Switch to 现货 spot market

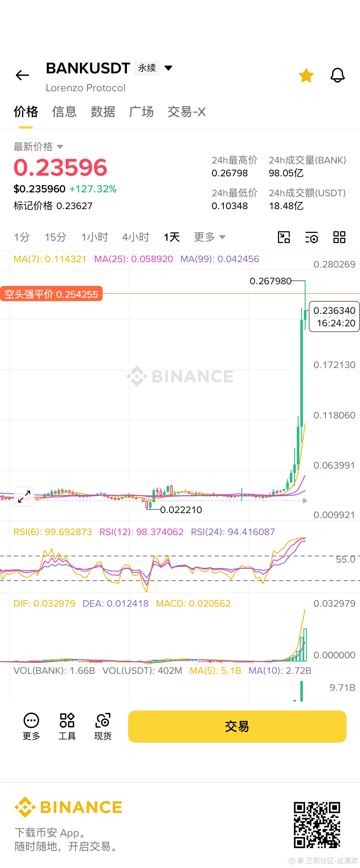point(103,727)
